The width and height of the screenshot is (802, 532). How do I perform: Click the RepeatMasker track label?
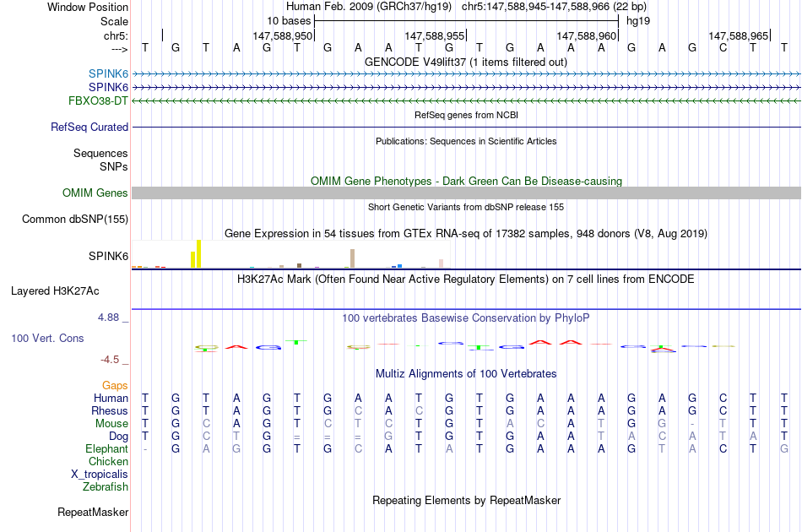[93, 512]
